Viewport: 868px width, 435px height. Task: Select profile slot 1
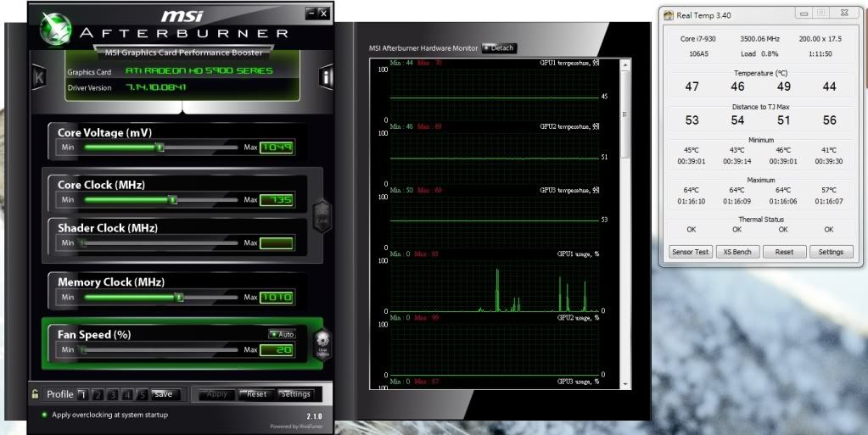[82, 394]
